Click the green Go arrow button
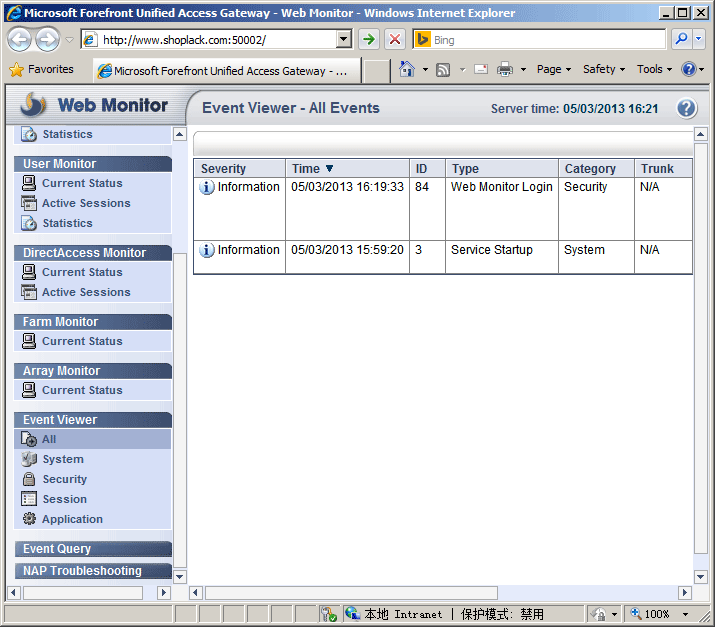 pos(368,40)
